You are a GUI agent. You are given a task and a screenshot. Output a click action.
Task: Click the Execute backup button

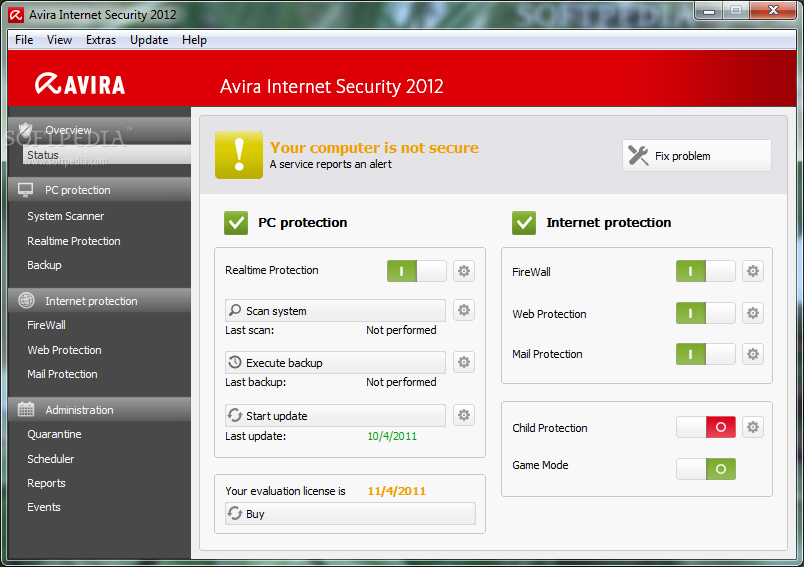tap(335, 362)
